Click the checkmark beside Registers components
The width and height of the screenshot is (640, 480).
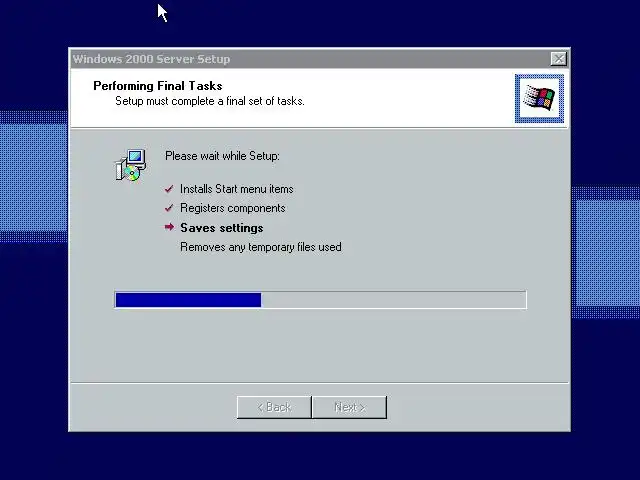(x=169, y=208)
